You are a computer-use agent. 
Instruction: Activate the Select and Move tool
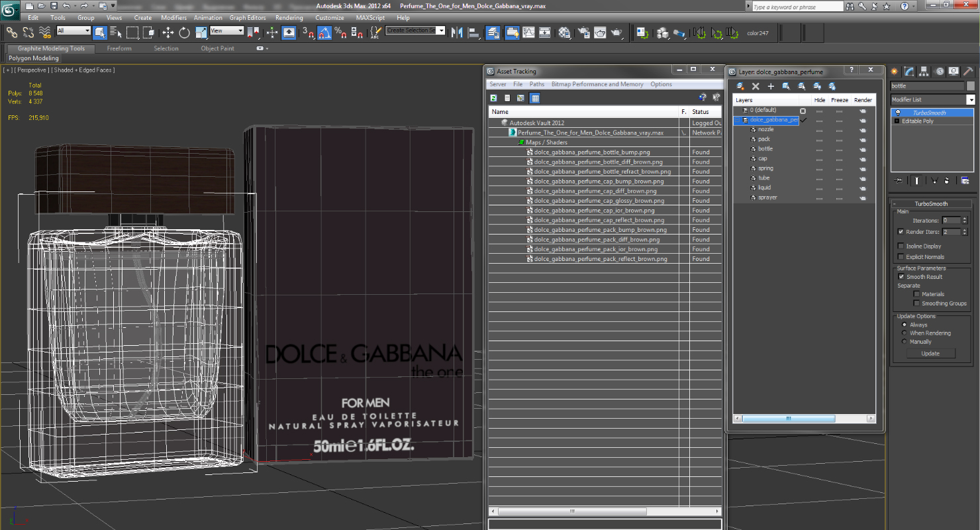pos(168,32)
